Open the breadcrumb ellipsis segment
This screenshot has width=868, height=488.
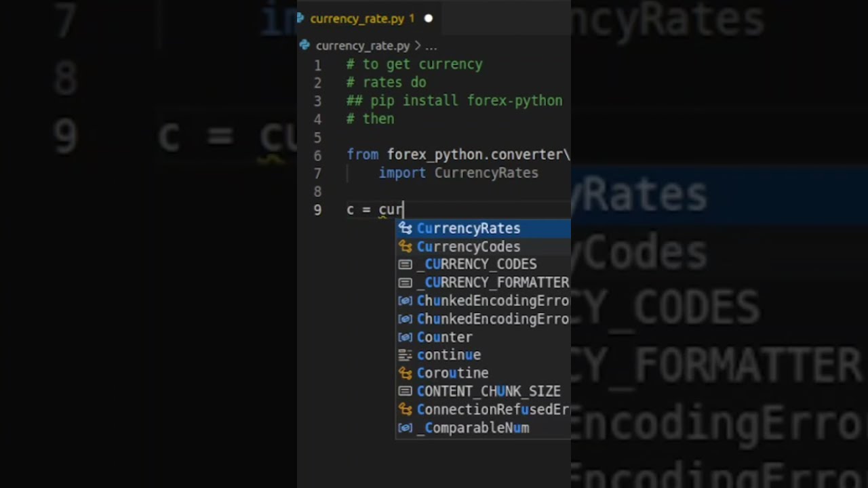coord(431,46)
